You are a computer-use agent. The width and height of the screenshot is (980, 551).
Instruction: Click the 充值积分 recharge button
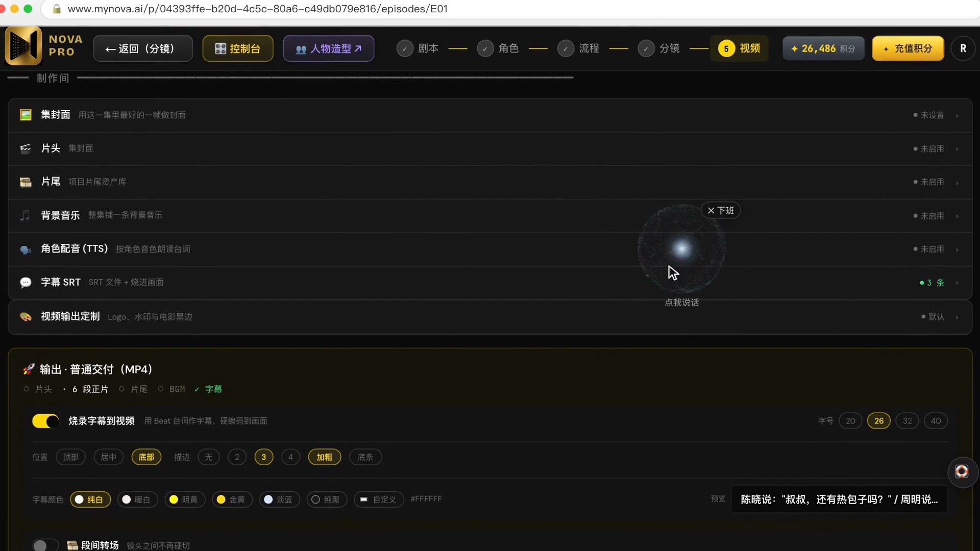pyautogui.click(x=908, y=48)
